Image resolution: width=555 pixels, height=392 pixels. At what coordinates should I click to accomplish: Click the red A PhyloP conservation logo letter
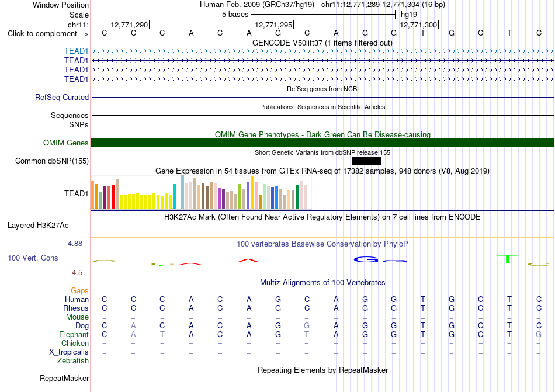(x=248, y=261)
